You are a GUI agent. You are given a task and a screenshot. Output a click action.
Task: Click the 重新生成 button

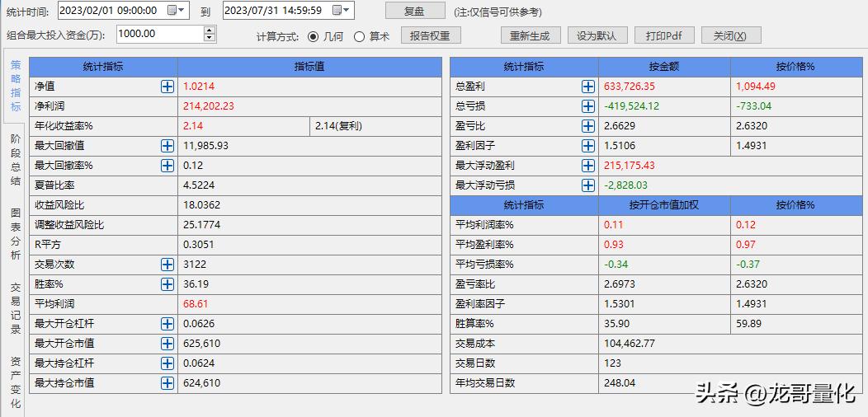pyautogui.click(x=531, y=36)
